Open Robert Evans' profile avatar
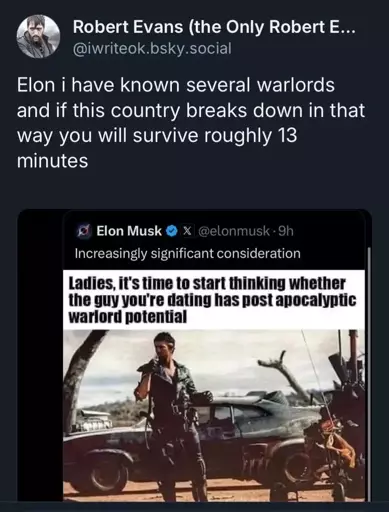The width and height of the screenshot is (389, 512). (39, 37)
